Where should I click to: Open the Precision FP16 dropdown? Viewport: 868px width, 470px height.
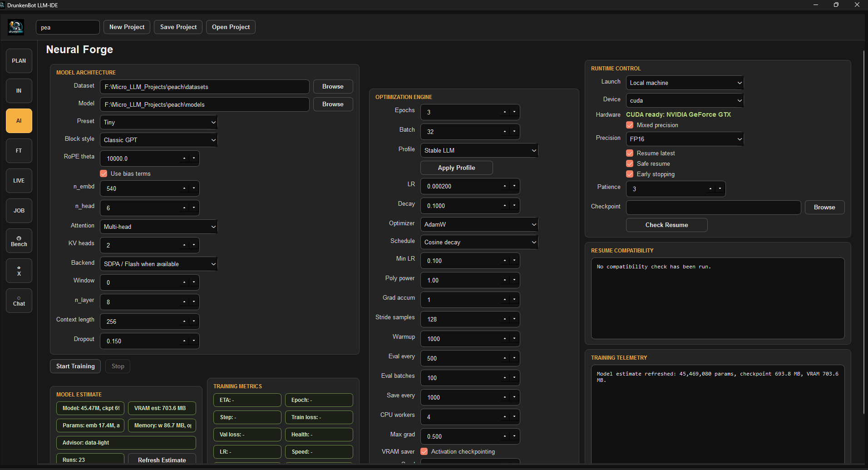click(685, 139)
